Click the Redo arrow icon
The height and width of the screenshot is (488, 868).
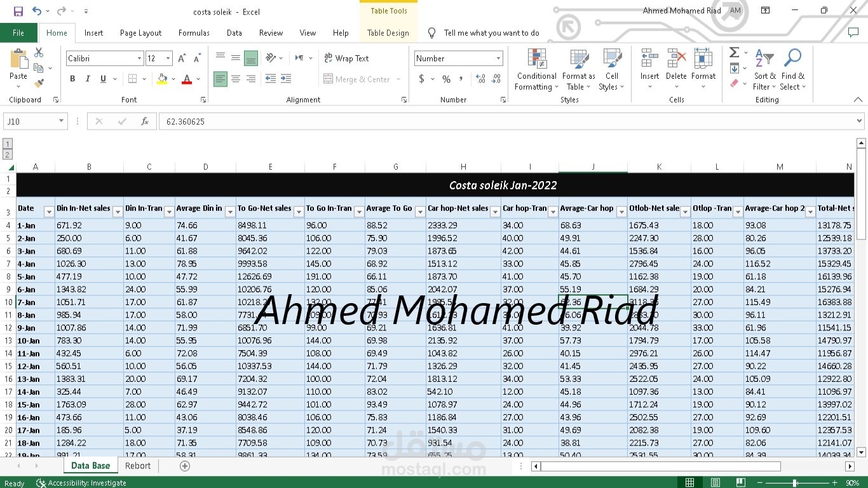61,11
